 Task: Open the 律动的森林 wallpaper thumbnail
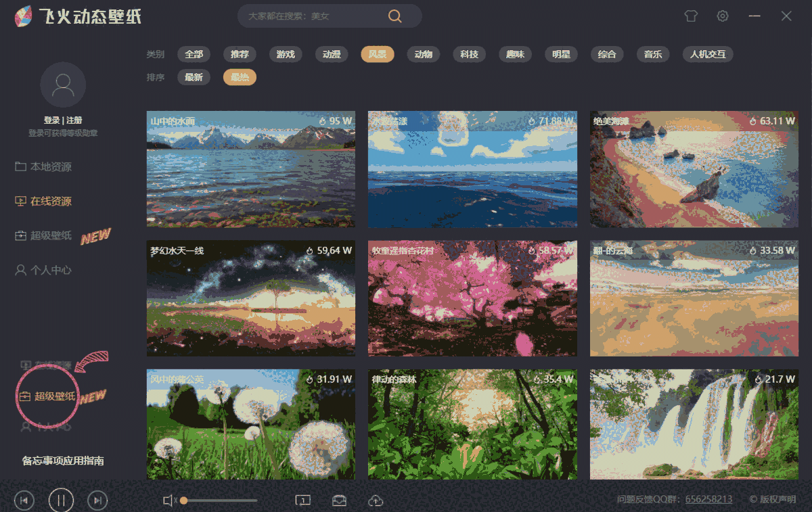pos(473,424)
